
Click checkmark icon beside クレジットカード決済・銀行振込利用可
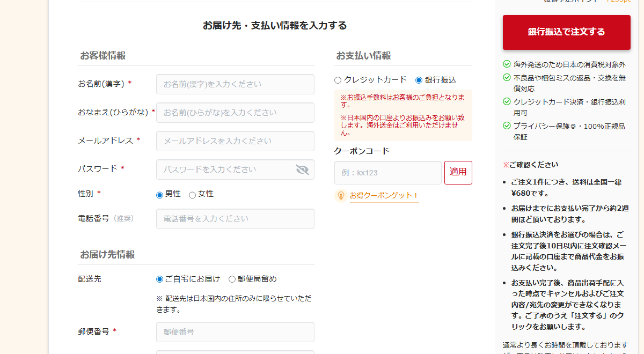(507, 101)
